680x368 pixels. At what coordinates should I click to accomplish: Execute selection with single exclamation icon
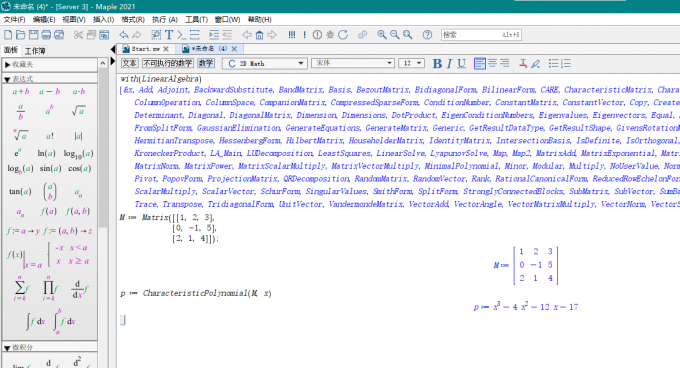(304, 35)
